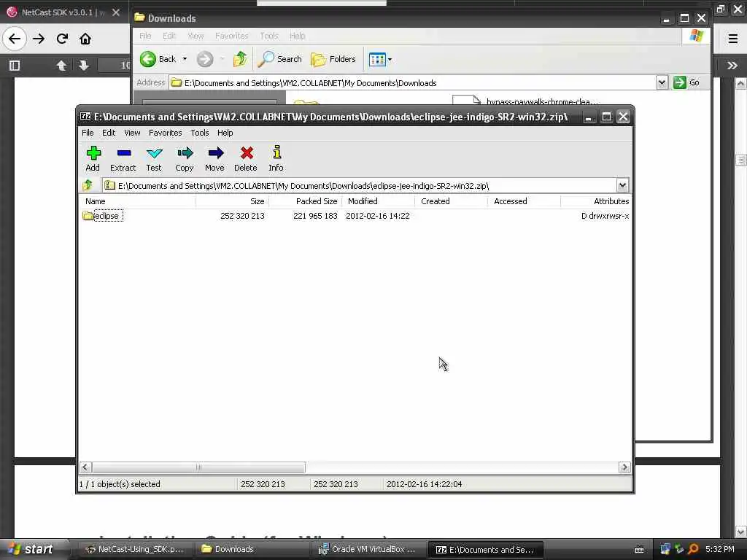Click the tray magnifier icon

pyautogui.click(x=694, y=550)
